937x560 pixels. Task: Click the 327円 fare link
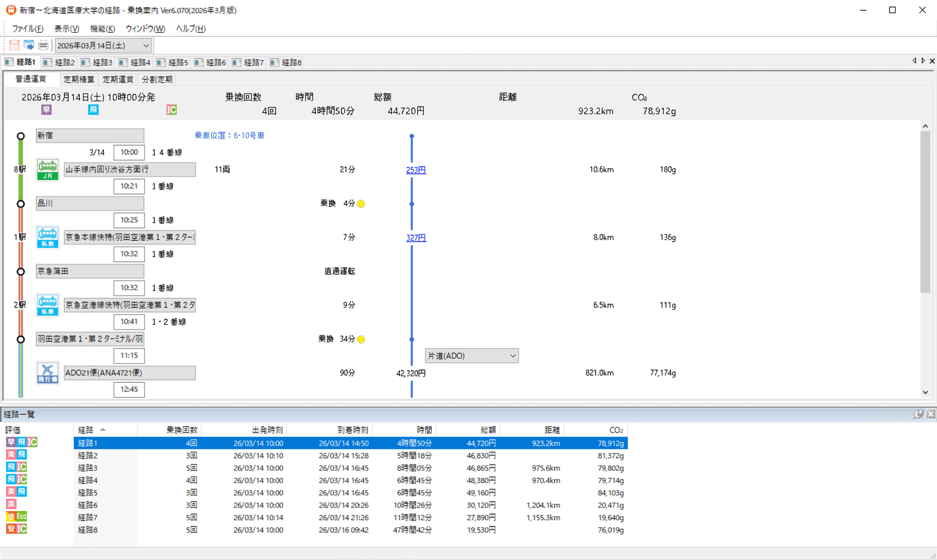pos(415,237)
